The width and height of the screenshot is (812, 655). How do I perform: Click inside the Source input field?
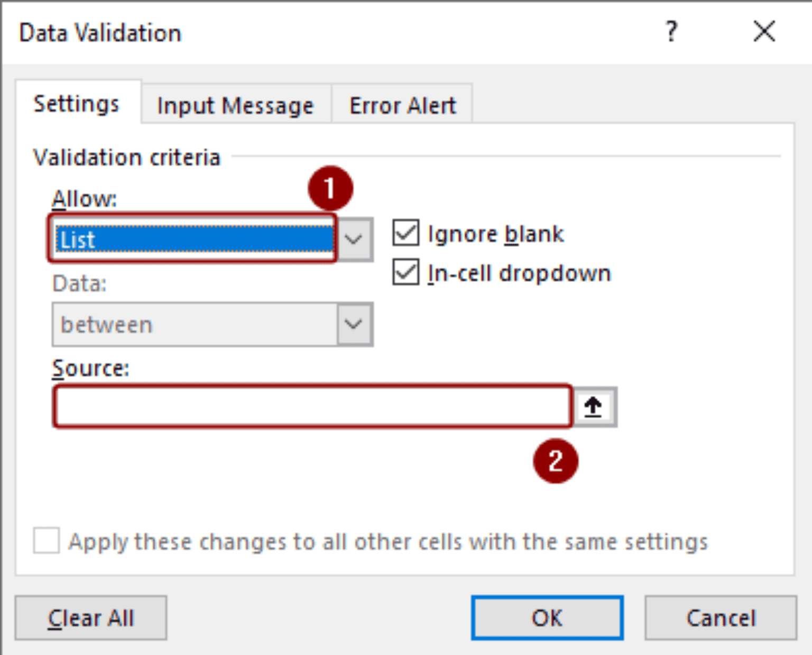312,407
